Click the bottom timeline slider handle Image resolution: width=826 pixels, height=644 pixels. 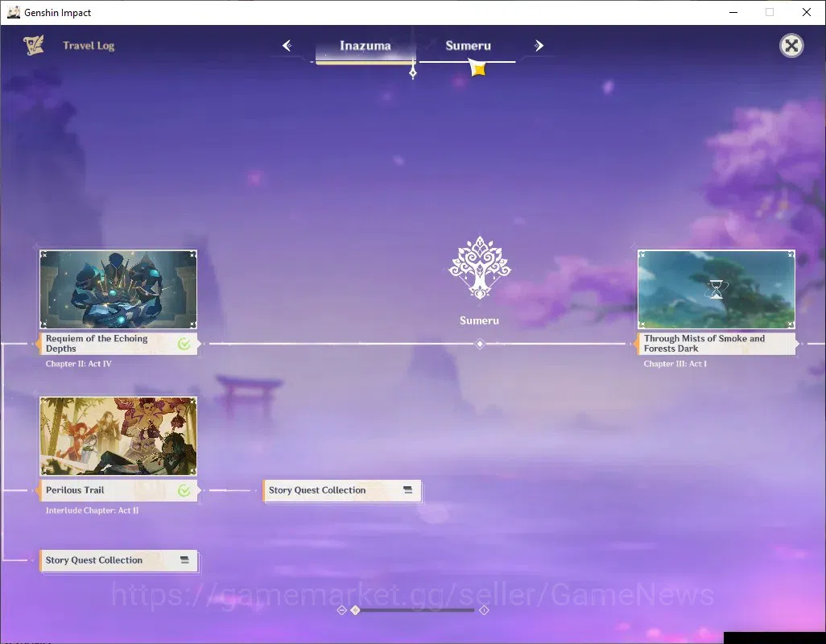(356, 610)
